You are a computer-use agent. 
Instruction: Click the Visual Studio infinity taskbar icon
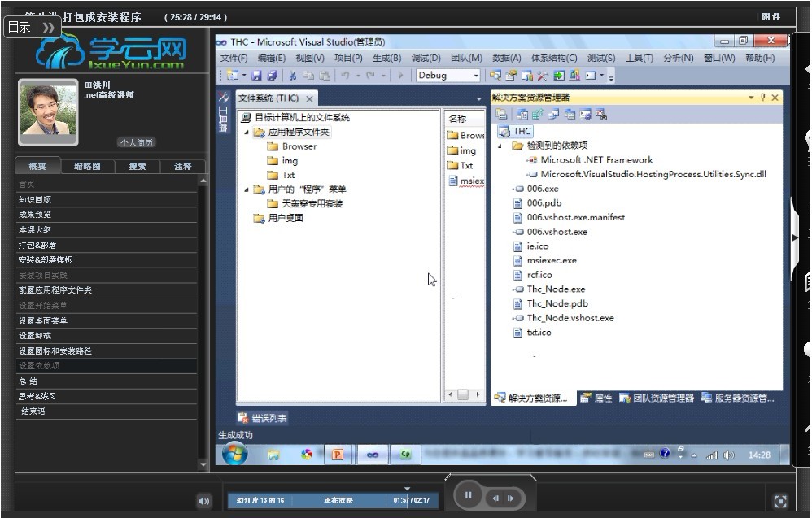(373, 455)
